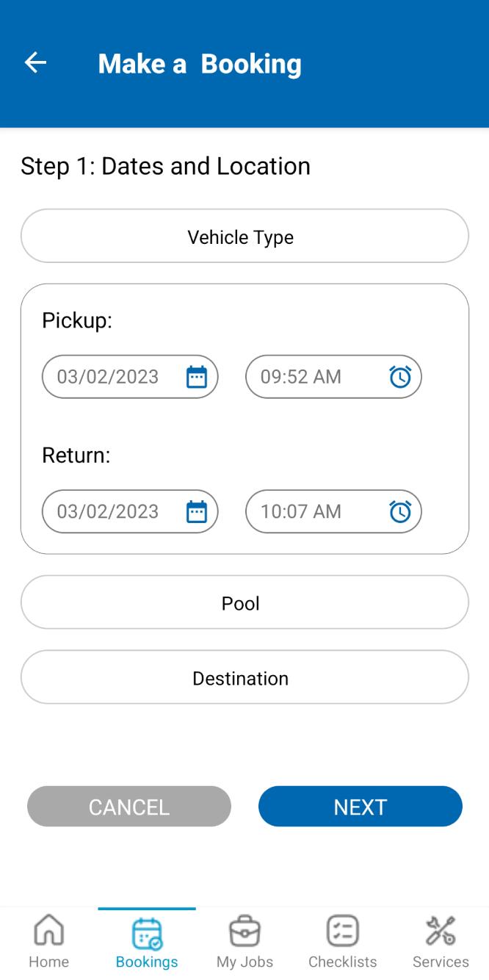Open the Vehicle Type selector

[245, 236]
